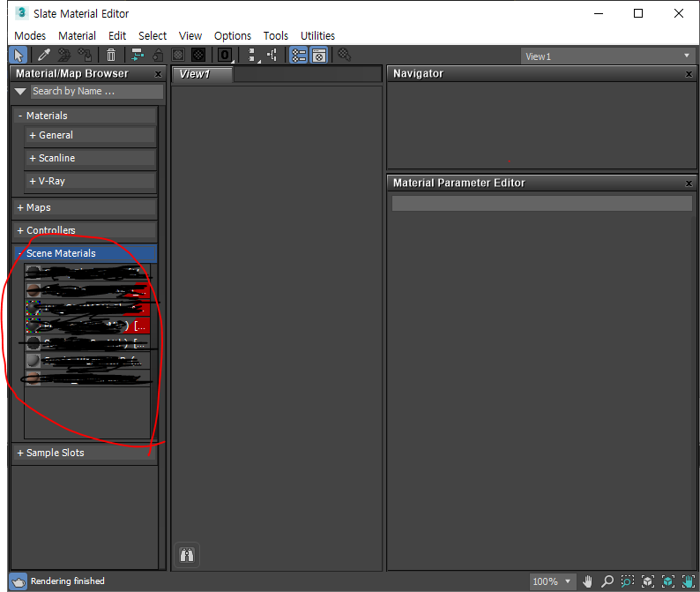The width and height of the screenshot is (700, 592).
Task: Expand the Scanline materials group
Action: tap(90, 158)
